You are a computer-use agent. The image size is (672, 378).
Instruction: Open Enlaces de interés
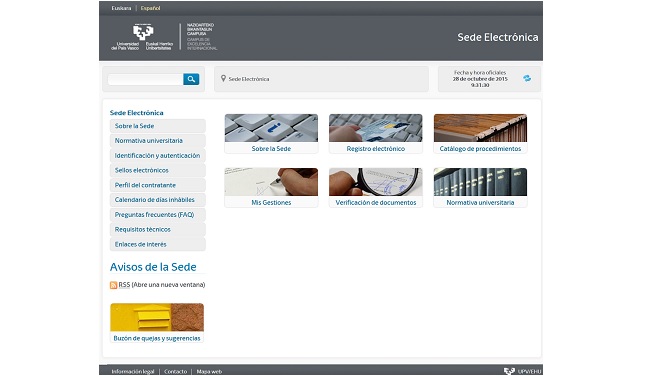click(x=158, y=244)
